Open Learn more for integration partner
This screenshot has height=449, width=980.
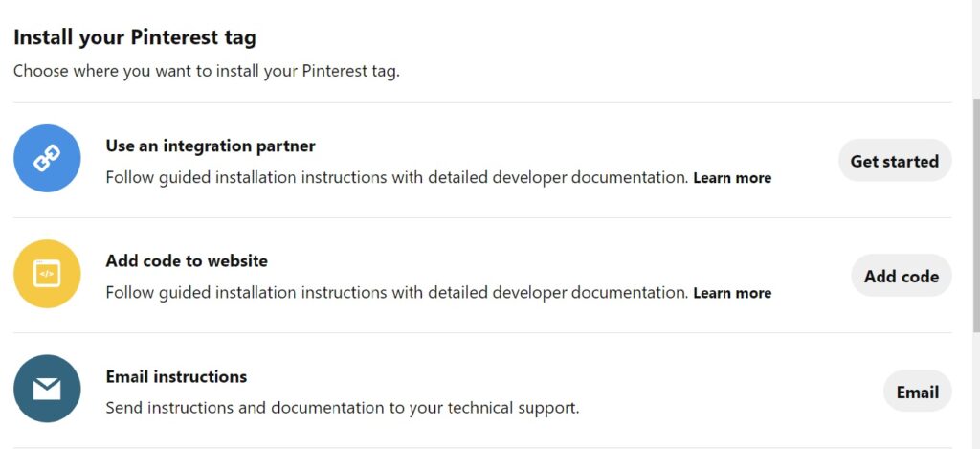click(x=732, y=178)
